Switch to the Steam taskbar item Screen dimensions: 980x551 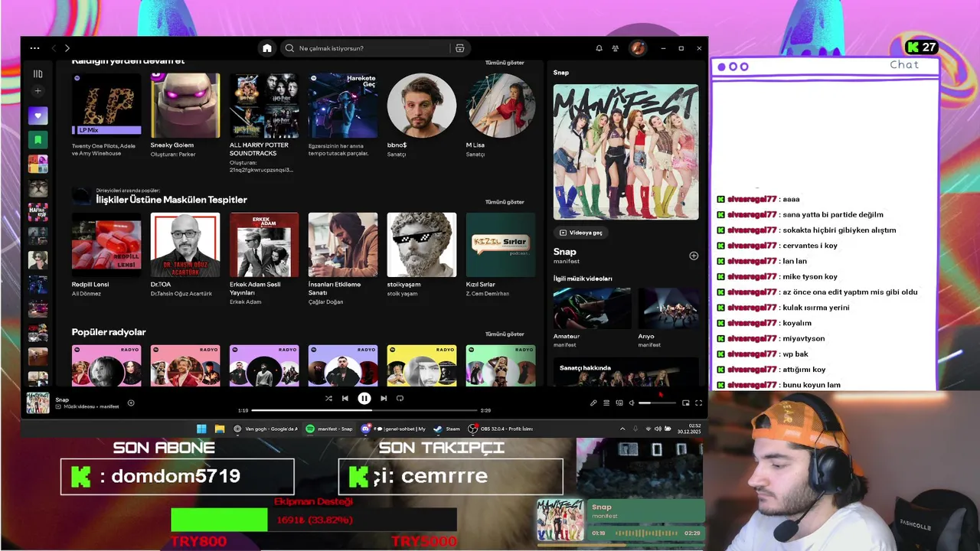pyautogui.click(x=447, y=429)
